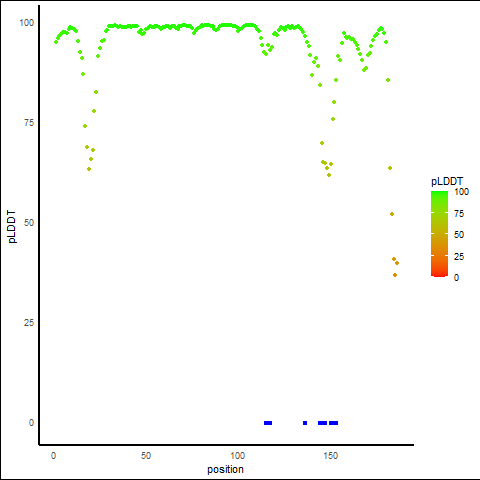Click the pLDDT color gradient legend bar
480x480 pixels.
pyautogui.click(x=439, y=234)
